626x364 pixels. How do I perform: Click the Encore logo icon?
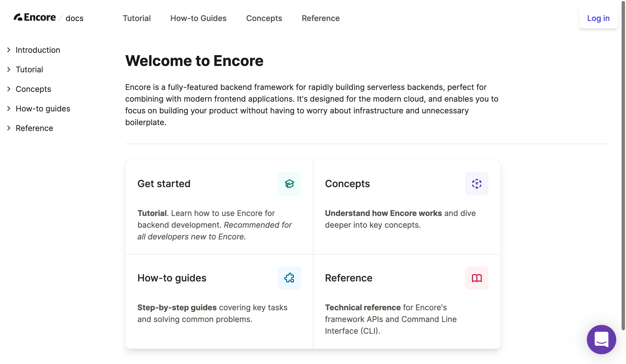pyautogui.click(x=18, y=17)
